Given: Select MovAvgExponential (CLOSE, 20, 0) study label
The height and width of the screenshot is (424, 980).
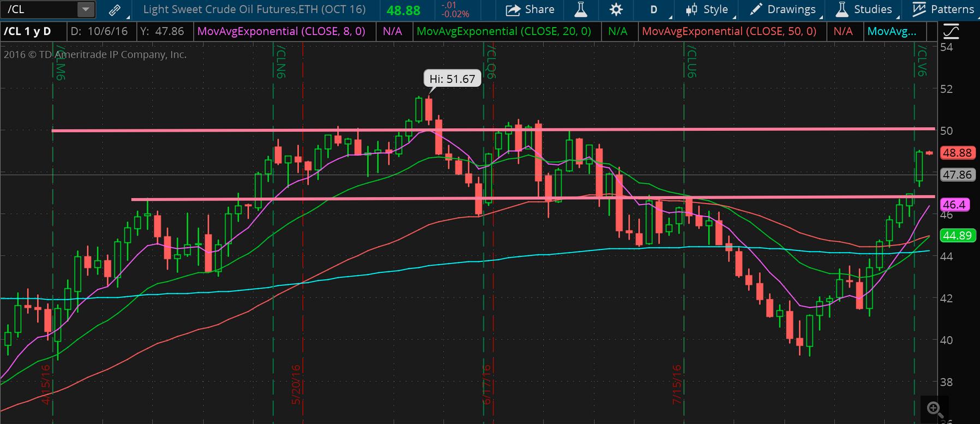Looking at the screenshot, I should coord(504,32).
